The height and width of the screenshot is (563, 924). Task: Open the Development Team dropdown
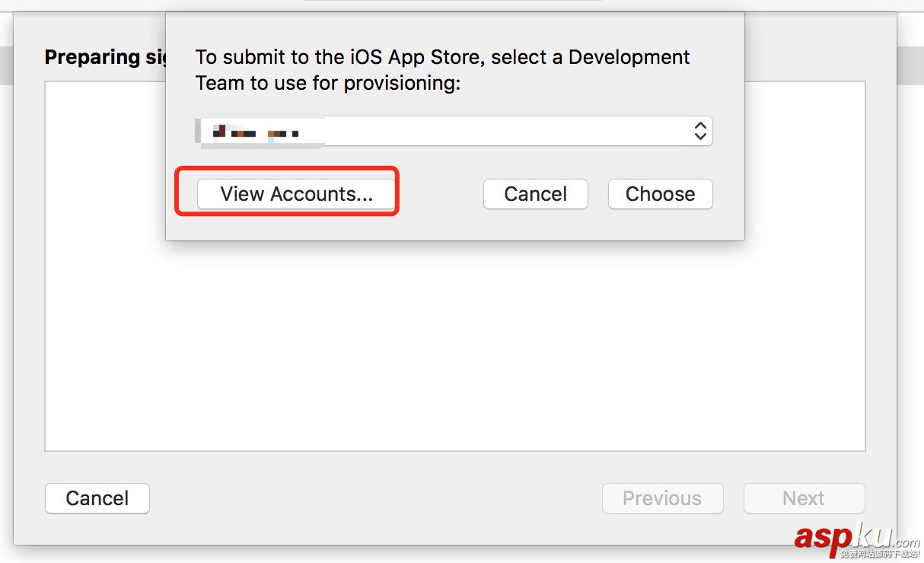454,131
